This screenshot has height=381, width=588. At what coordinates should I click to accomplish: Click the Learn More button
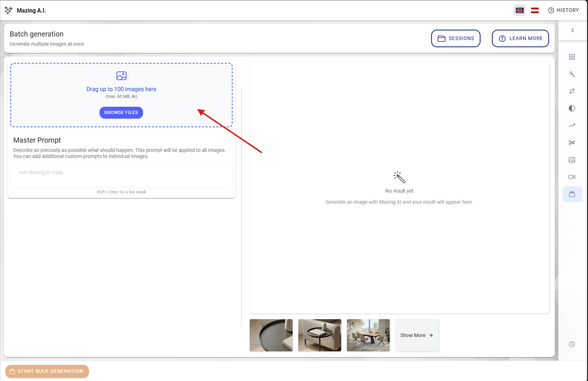pyautogui.click(x=520, y=38)
